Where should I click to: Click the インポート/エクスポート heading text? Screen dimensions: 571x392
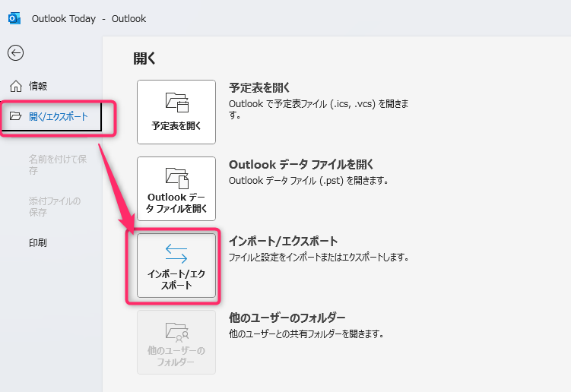(x=283, y=241)
